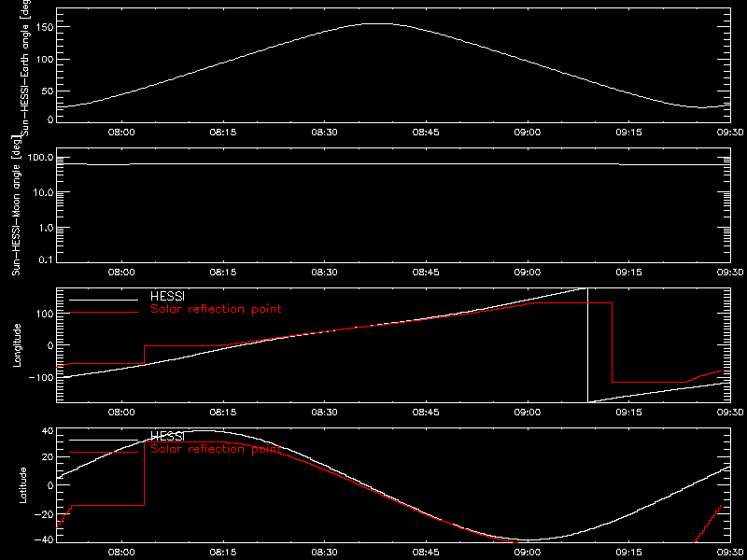The image size is (747, 560).
Task: Click 08:15 label under Longitude plot
Action: [x=223, y=412]
